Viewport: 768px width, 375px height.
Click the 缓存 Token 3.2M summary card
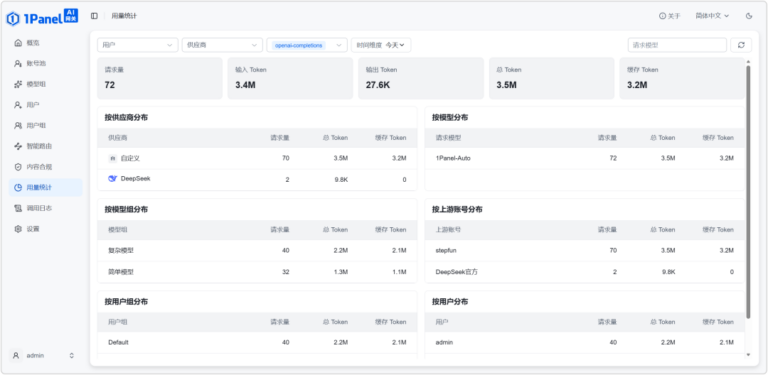point(682,78)
